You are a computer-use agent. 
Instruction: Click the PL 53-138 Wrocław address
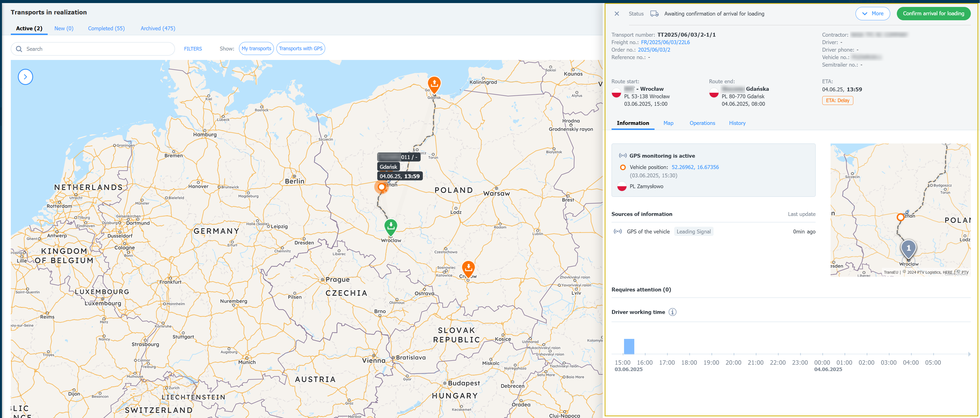(x=647, y=96)
